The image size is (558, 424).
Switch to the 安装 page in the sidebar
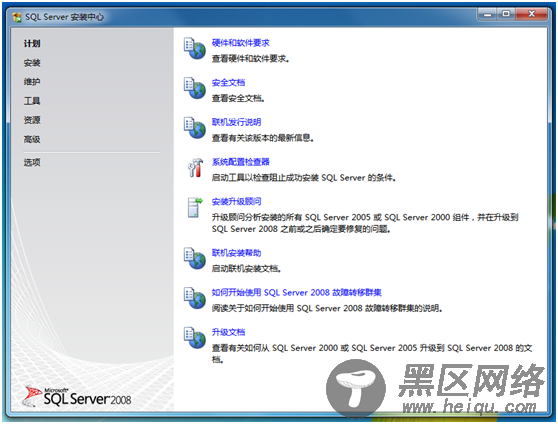click(32, 63)
